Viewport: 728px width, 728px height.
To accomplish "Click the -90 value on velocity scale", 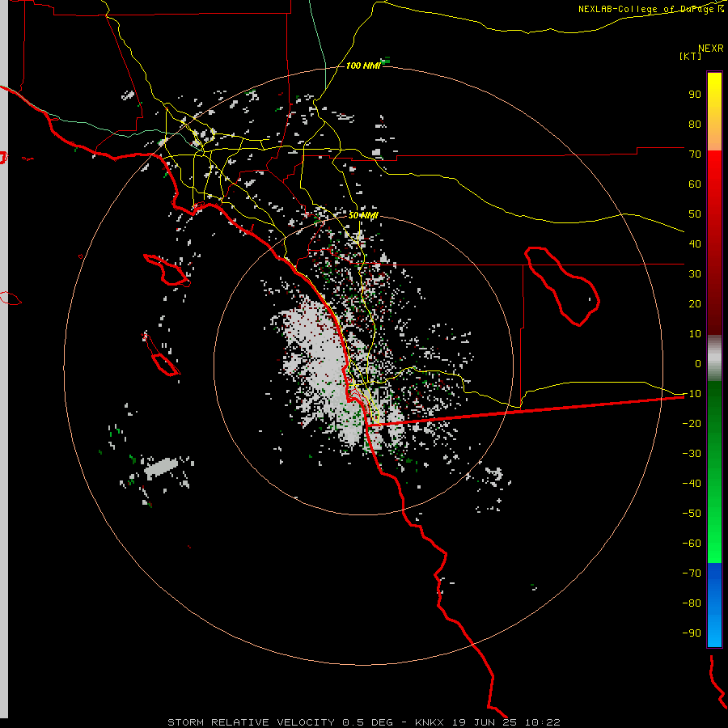I will pos(692,633).
